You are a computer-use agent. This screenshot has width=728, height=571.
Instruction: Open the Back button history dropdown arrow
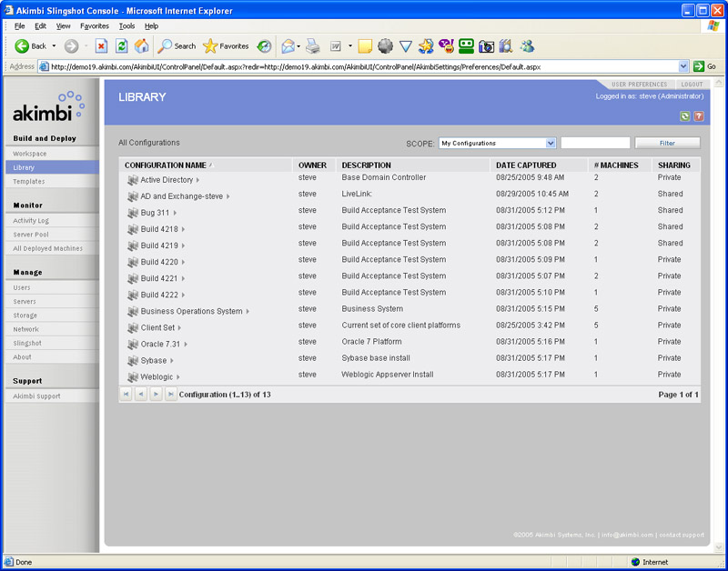click(54, 46)
